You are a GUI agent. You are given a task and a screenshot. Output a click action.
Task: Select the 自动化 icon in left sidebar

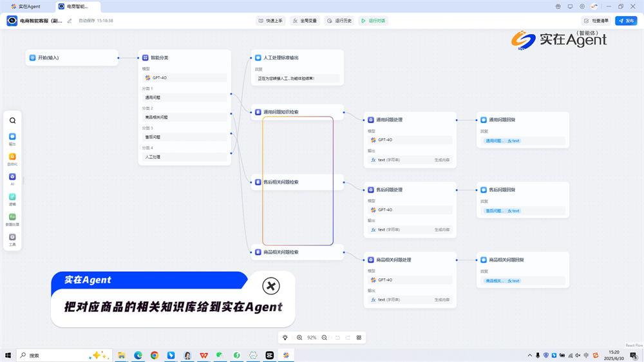[12, 157]
